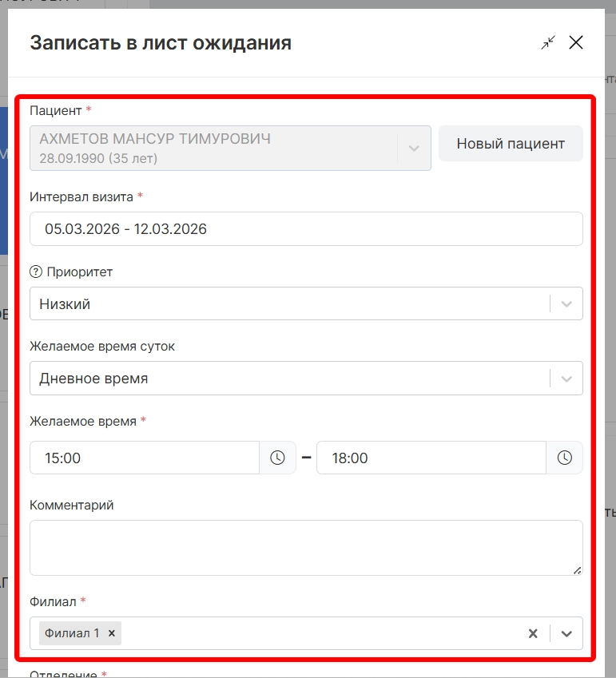
Task: Focus the end time field with 18:00
Action: 431,458
